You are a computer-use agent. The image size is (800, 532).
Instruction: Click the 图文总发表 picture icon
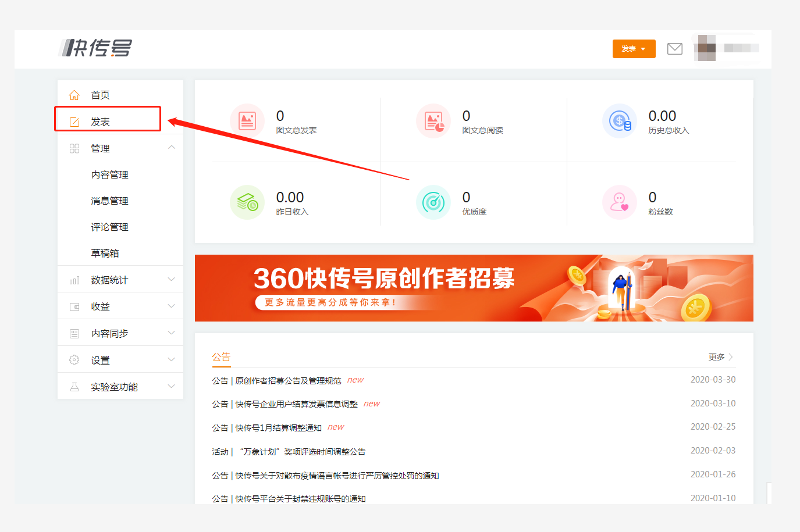(x=247, y=121)
